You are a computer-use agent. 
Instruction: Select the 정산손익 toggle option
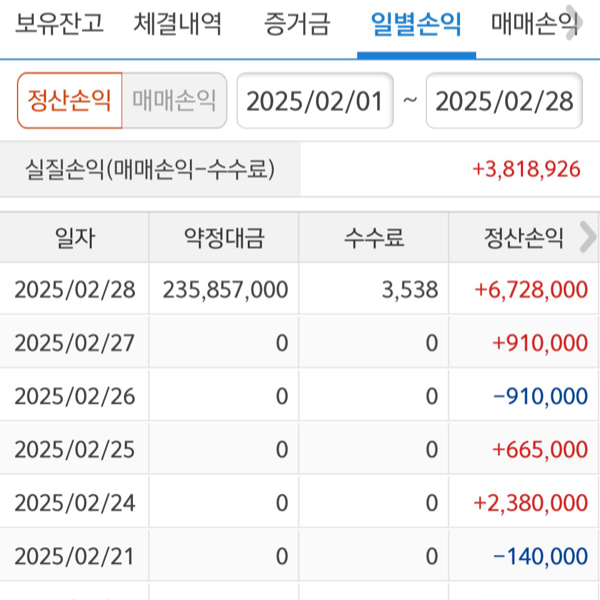tap(69, 100)
